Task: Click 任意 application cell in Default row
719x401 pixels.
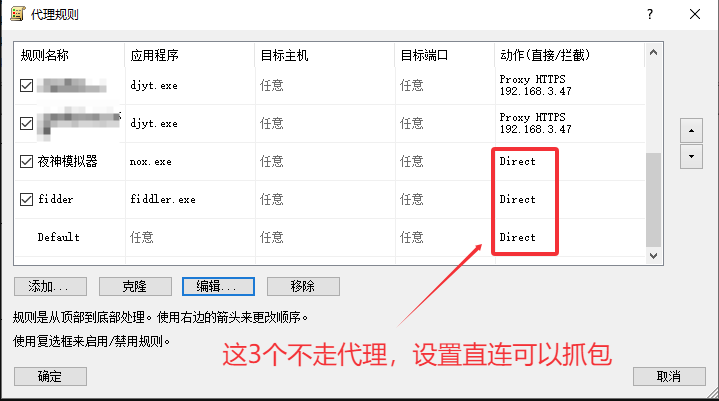Action: [x=141, y=237]
